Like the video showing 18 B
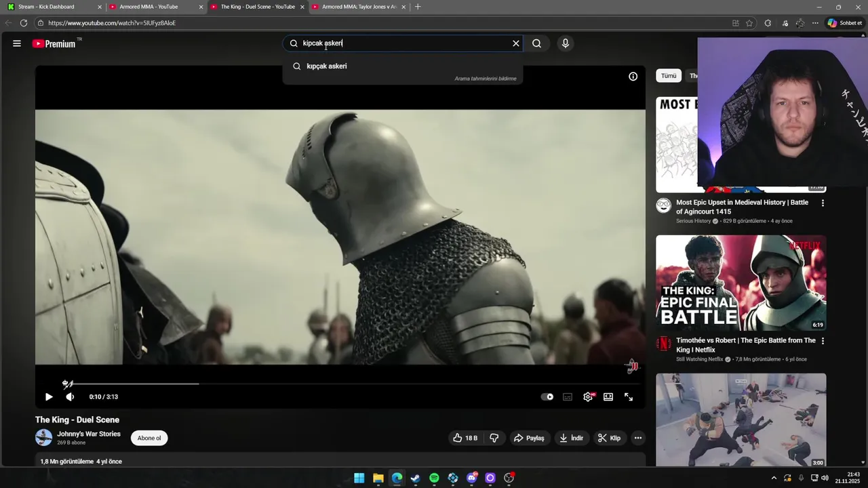 pyautogui.click(x=465, y=438)
